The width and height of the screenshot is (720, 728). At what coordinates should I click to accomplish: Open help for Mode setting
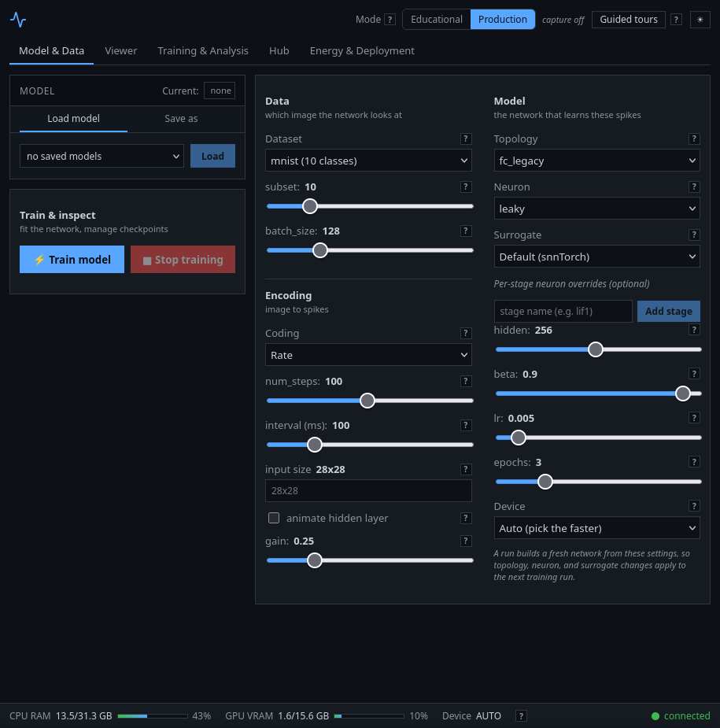coord(390,20)
